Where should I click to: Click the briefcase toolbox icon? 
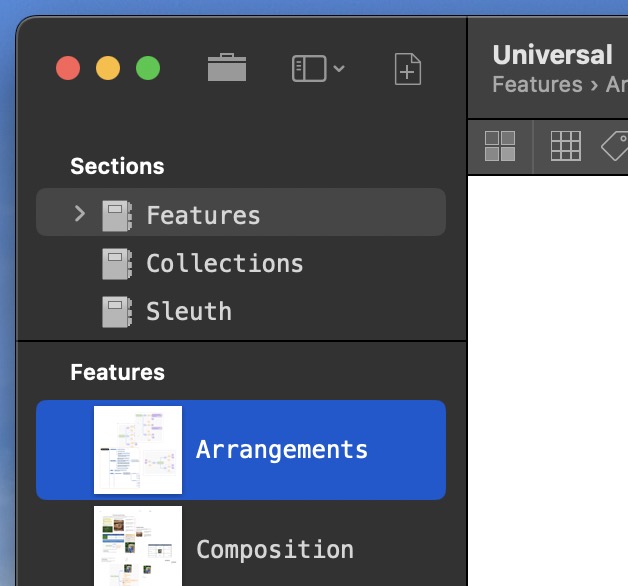(227, 68)
